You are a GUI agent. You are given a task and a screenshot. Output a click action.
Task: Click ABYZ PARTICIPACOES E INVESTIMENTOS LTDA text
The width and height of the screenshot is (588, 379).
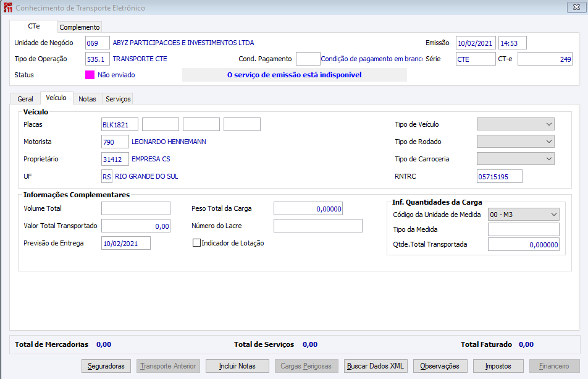click(183, 43)
